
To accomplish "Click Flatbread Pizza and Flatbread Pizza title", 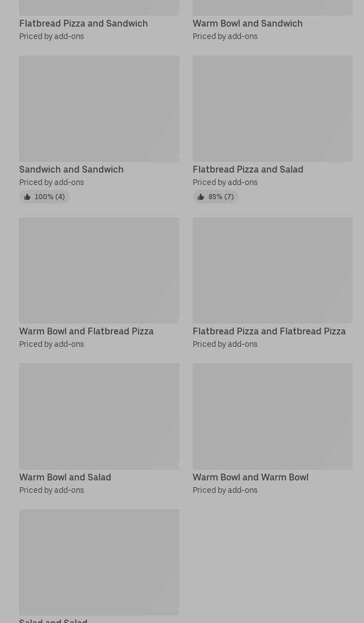I will [x=269, y=331].
